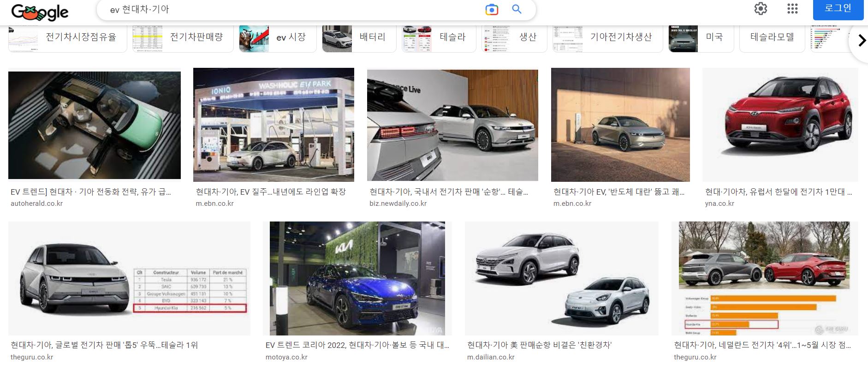The image size is (868, 365).
Task: Select the 전기차시장점유율 chip
Action: pos(67,38)
